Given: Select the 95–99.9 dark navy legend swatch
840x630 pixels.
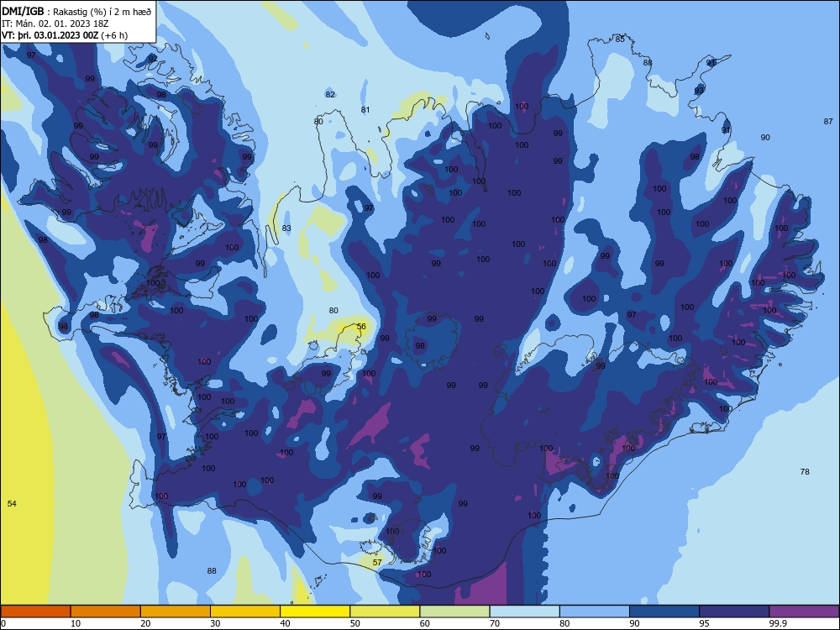Looking at the screenshot, I should coord(734,612).
